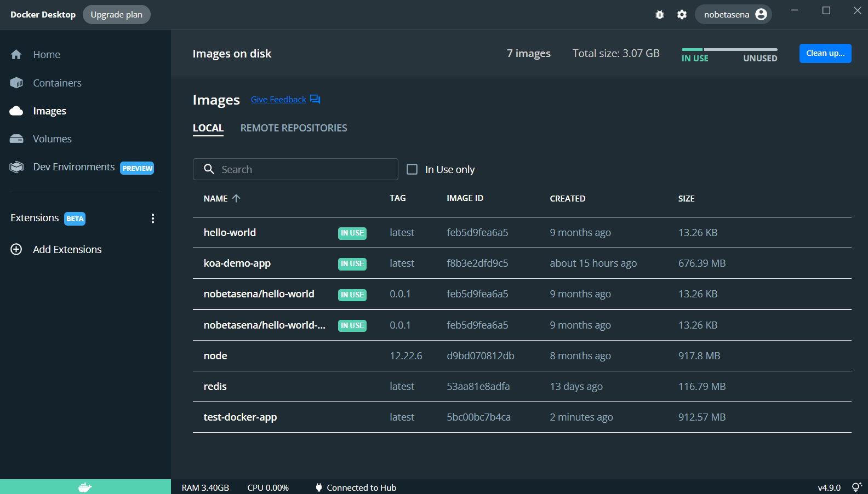
Task: Click the Home house icon in sidebar
Action: [x=16, y=55]
